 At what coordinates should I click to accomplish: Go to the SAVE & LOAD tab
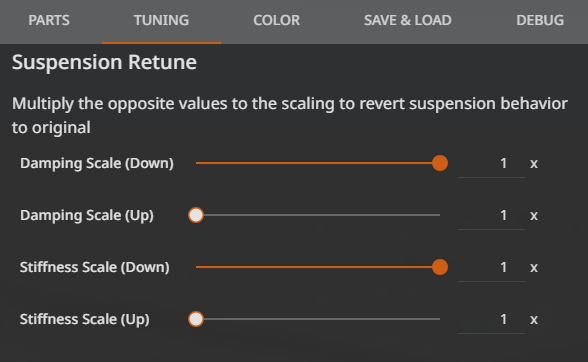(408, 21)
